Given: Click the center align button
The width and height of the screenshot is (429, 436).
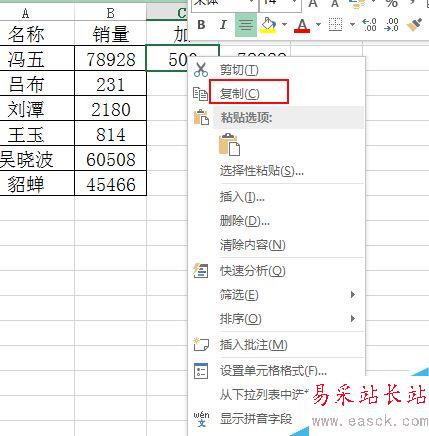Looking at the screenshot, I should tap(246, 25).
